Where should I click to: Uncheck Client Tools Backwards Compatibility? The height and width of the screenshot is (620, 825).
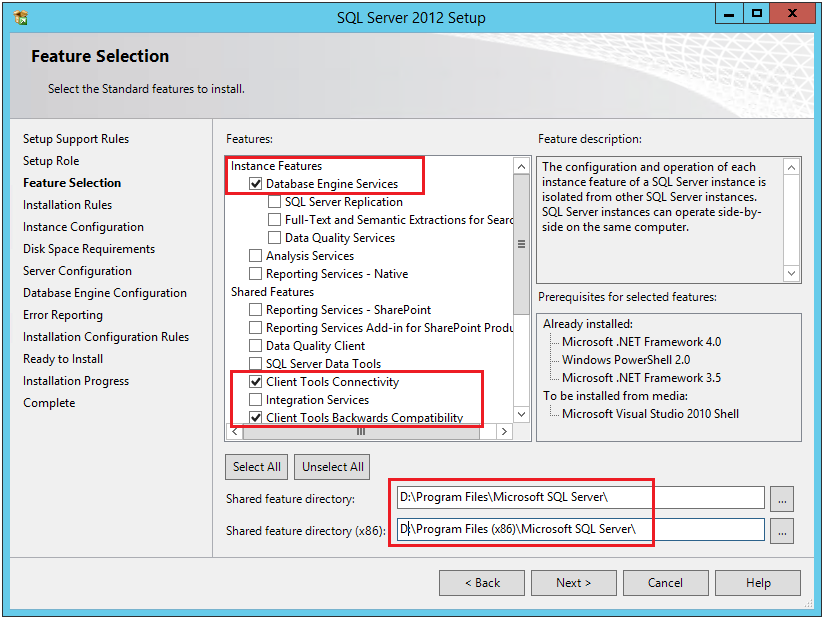pyautogui.click(x=256, y=417)
